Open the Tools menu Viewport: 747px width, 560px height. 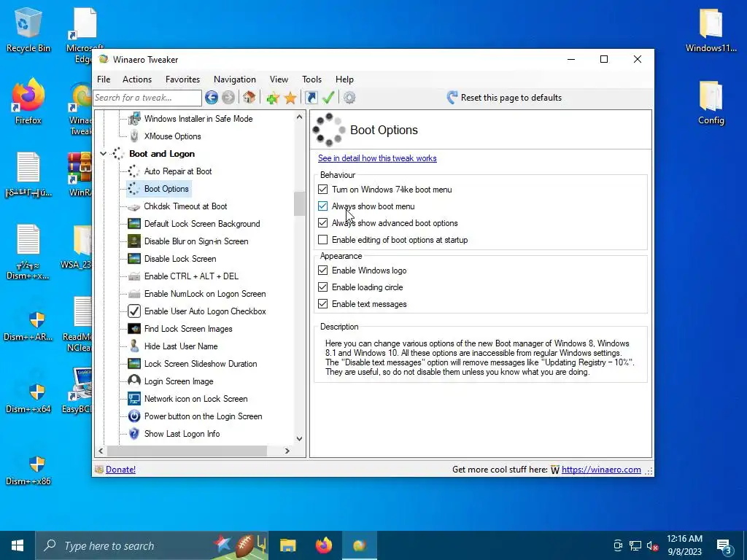(x=311, y=79)
